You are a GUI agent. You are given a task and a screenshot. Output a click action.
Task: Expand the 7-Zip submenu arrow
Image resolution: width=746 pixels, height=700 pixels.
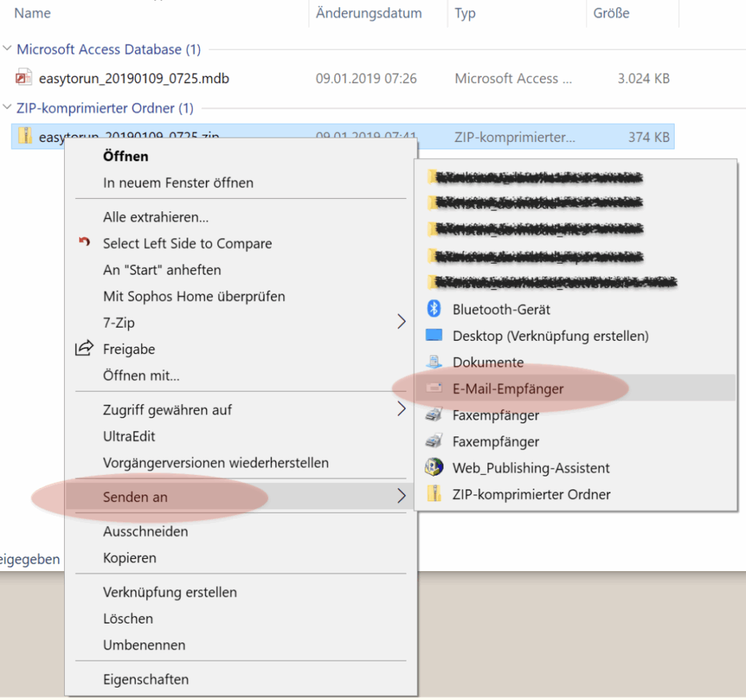[x=401, y=322]
